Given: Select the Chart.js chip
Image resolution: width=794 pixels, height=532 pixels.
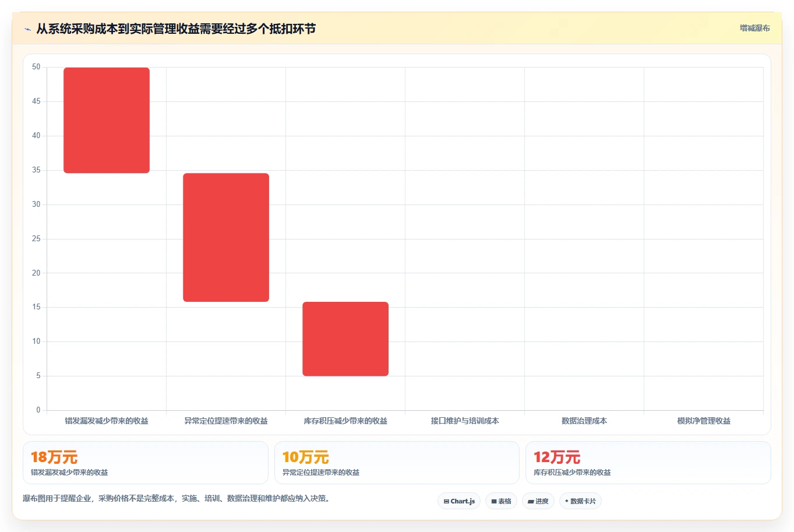Looking at the screenshot, I should [459, 501].
